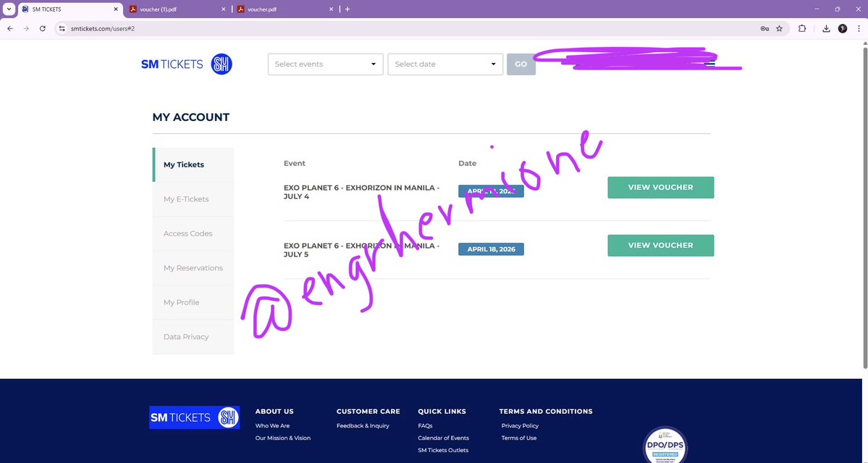View voucher for EXO Planet July 4

(x=660, y=187)
